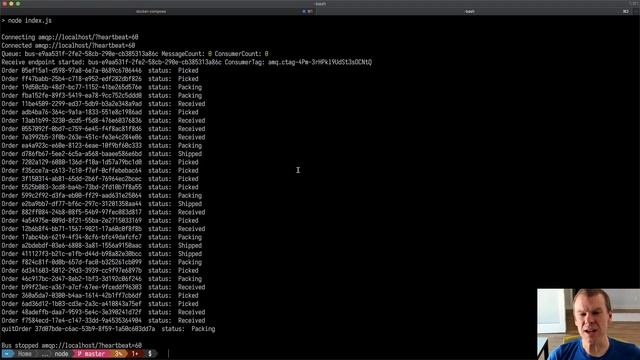Click order 05ef15a1 line with status Picked

pyautogui.click(x=100, y=71)
